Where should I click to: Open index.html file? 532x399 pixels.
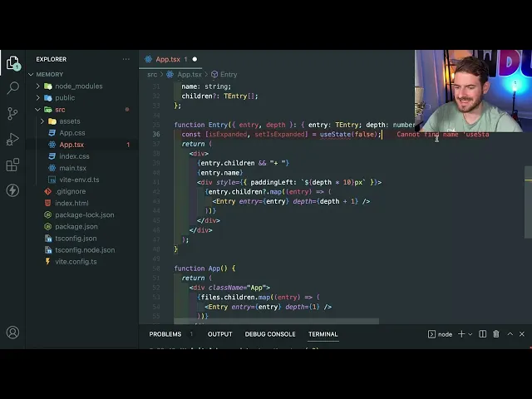(x=71, y=203)
